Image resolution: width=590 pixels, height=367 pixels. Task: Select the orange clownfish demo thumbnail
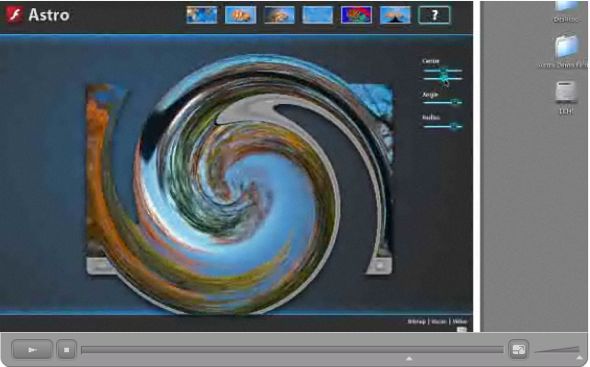240,15
